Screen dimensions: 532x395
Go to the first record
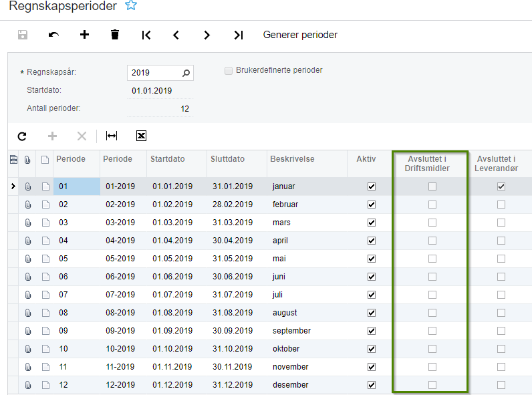[146, 35]
